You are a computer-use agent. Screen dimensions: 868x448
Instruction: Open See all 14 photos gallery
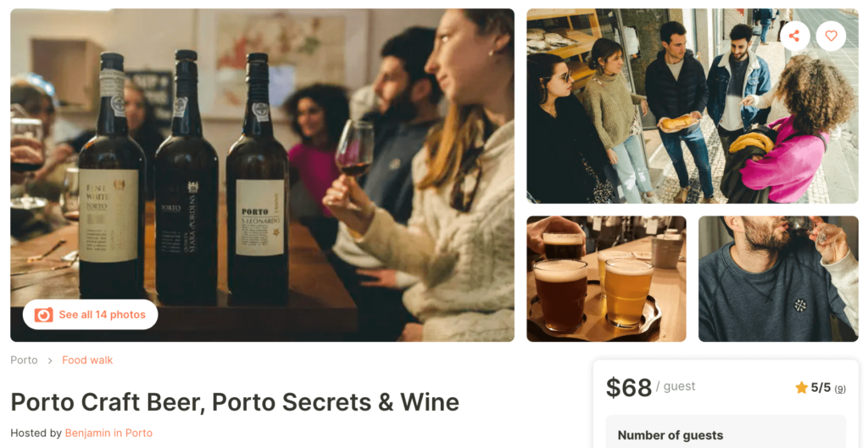click(x=90, y=315)
